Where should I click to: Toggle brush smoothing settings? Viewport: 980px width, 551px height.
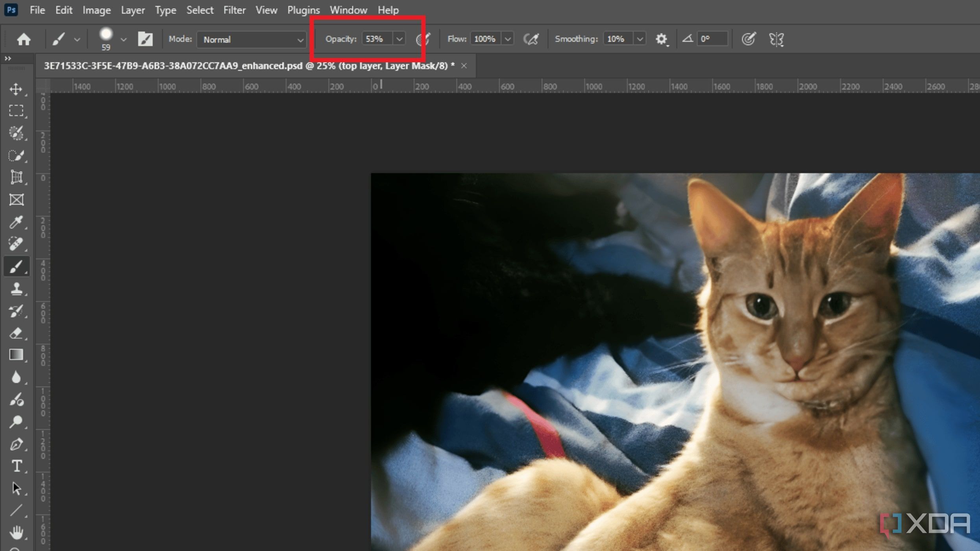point(661,38)
